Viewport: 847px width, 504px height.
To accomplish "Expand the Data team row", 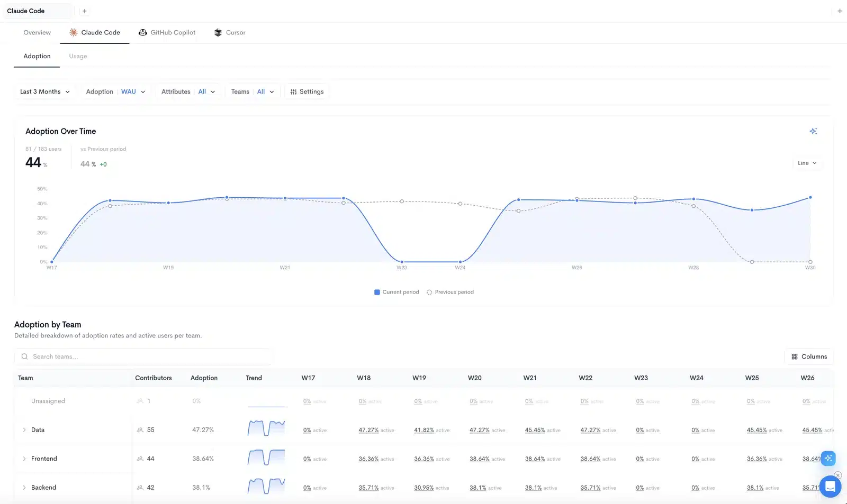I will (24, 430).
